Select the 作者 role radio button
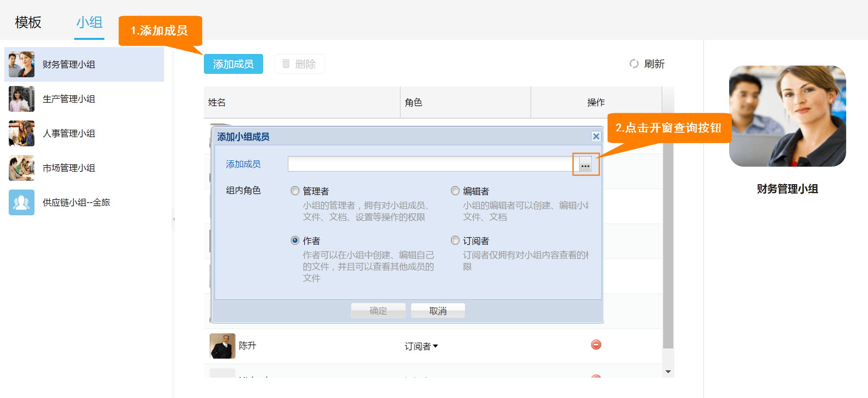This screenshot has height=398, width=868. pos(295,241)
